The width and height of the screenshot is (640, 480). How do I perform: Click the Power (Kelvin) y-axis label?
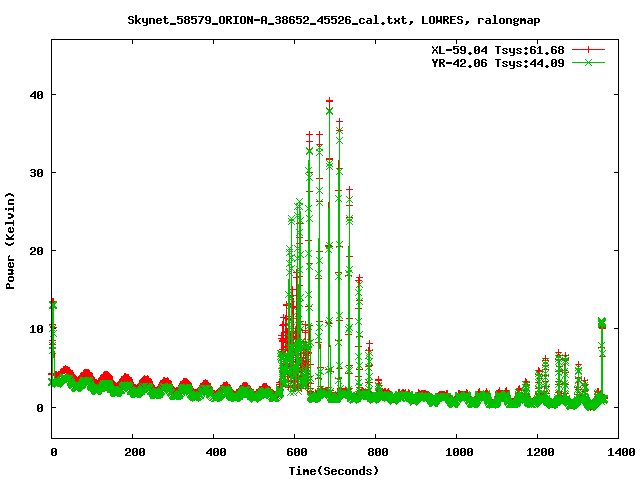point(10,241)
